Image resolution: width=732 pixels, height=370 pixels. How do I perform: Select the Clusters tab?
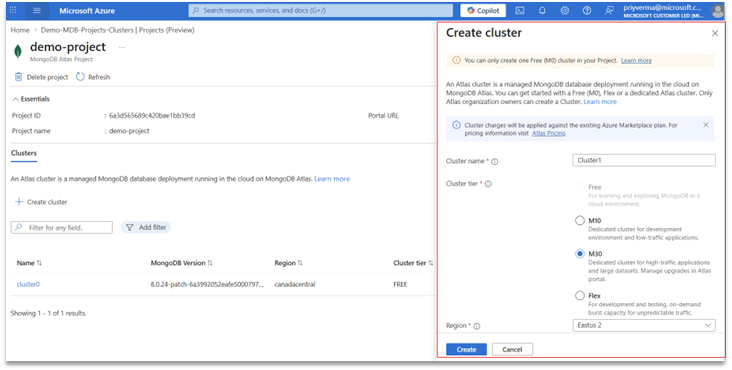(24, 153)
